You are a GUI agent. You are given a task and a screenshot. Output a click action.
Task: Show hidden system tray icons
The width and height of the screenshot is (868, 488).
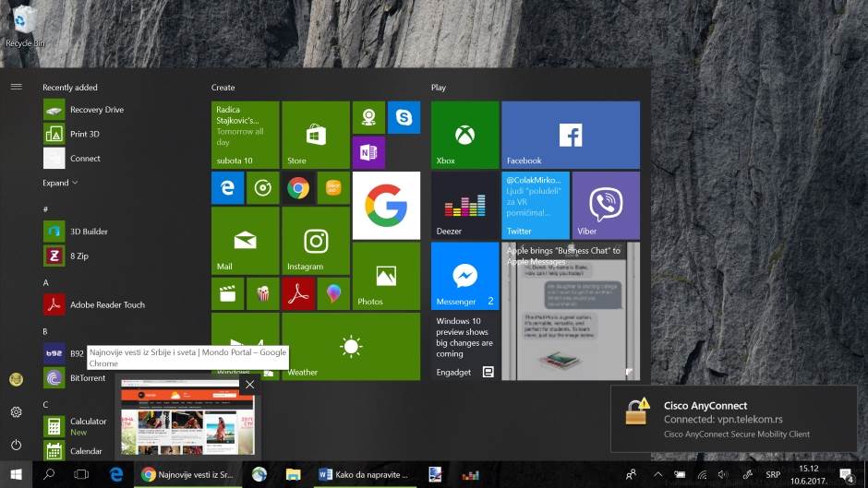tap(657, 475)
